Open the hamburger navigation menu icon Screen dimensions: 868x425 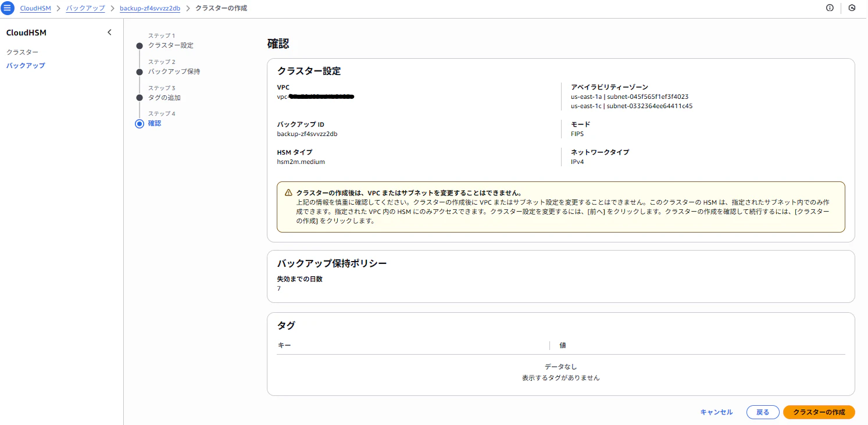[x=8, y=8]
